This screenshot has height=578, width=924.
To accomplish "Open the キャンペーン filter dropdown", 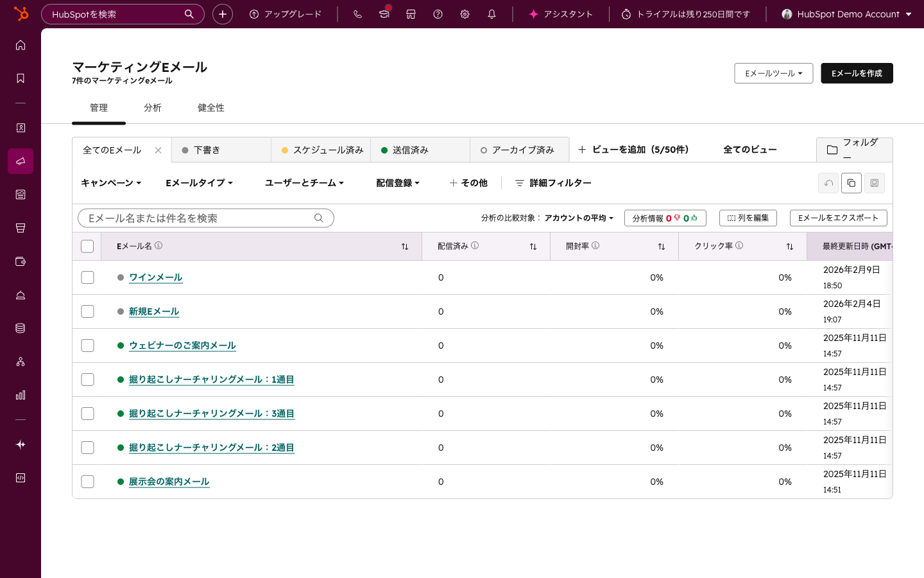I will tap(110, 183).
